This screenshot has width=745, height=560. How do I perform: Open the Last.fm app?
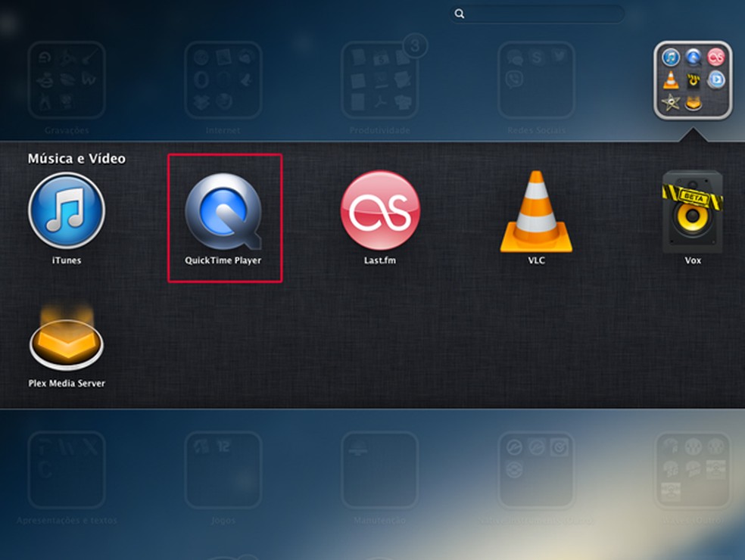coord(379,210)
